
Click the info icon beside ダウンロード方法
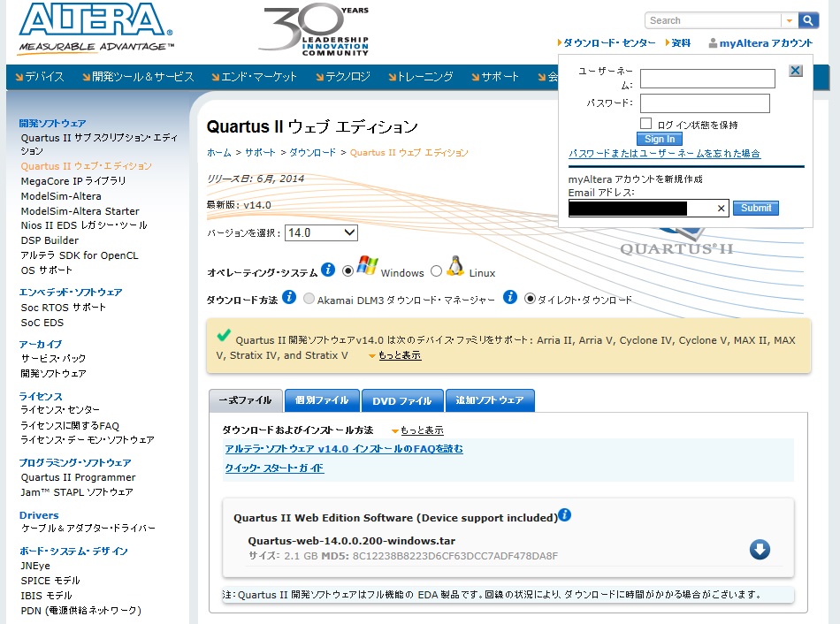[289, 297]
